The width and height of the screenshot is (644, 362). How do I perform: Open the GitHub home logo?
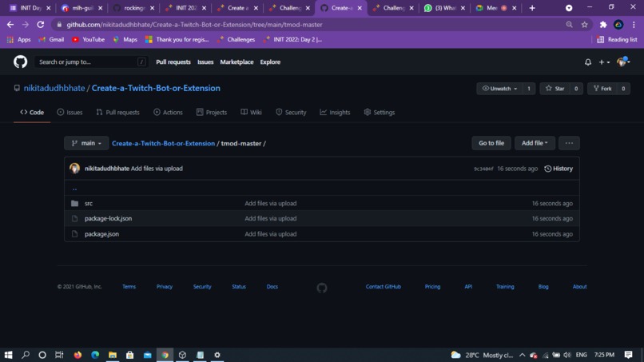tap(20, 62)
